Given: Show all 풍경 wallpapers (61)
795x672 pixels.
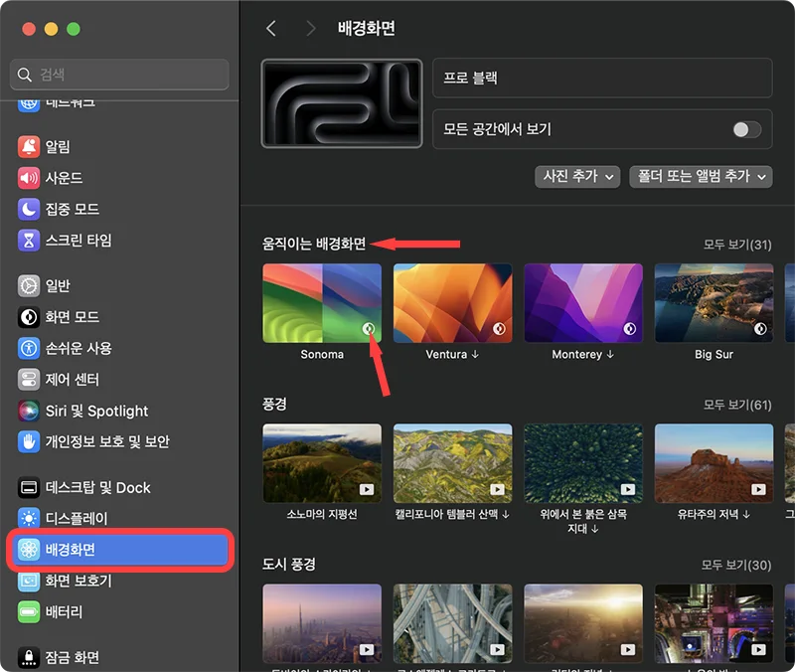Looking at the screenshot, I should click(x=737, y=405).
